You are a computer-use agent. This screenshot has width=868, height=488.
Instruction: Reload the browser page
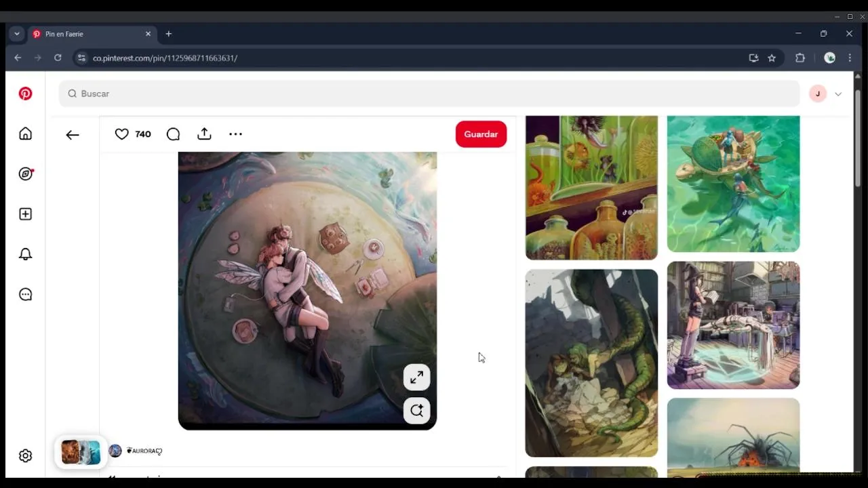58,58
